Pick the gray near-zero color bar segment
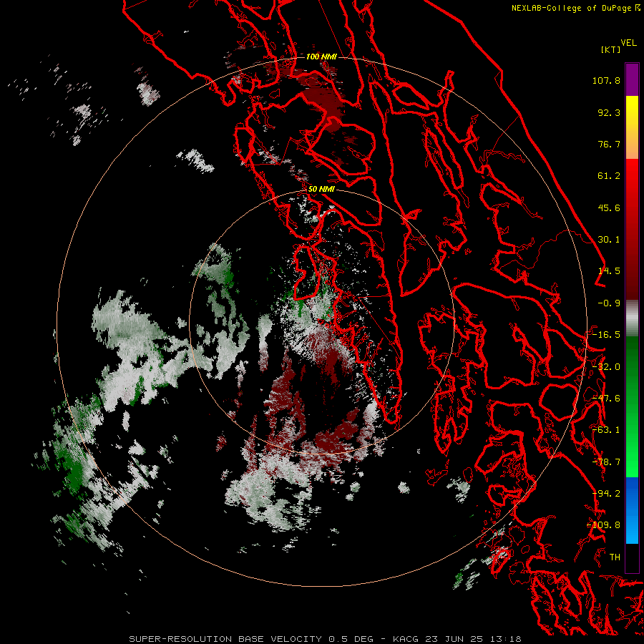The image size is (644, 644). click(632, 318)
